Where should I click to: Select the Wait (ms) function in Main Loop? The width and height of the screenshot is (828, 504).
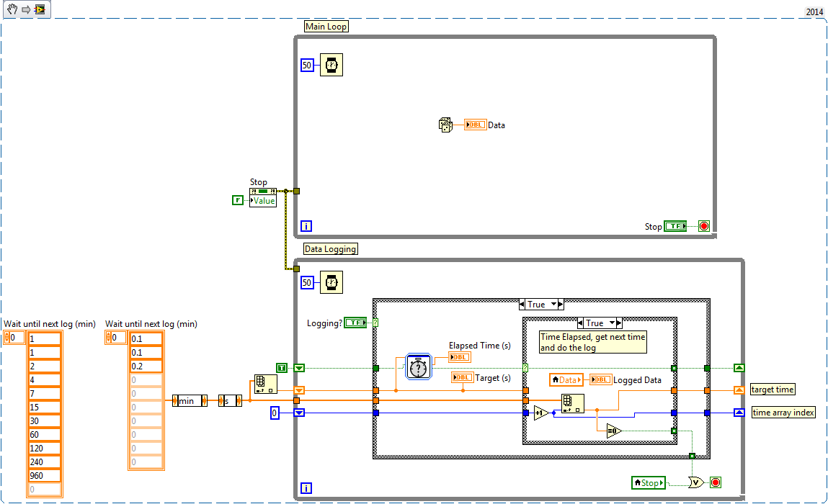331,65
